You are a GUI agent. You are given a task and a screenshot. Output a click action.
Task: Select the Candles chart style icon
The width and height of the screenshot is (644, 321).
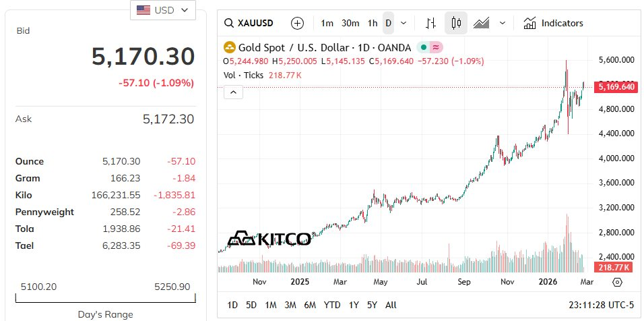pyautogui.click(x=456, y=23)
